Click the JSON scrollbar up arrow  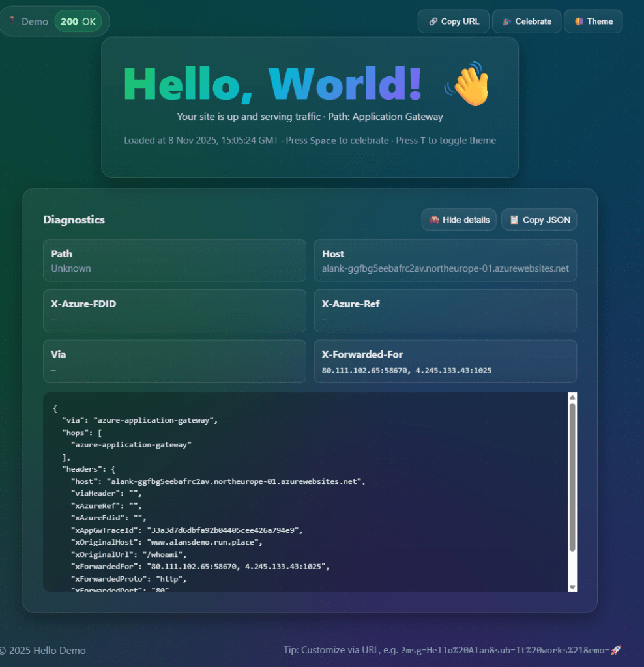tap(572, 397)
